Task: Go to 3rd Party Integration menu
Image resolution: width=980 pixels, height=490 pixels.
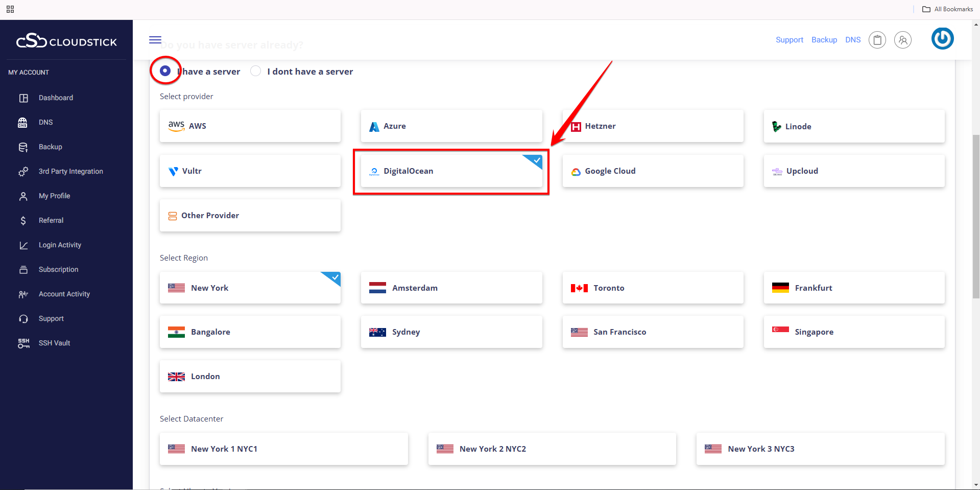Action: (70, 171)
